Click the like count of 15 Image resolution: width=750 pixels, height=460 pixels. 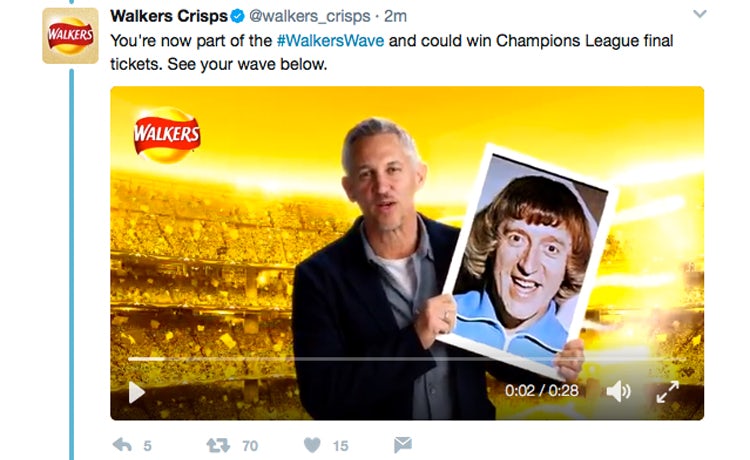(341, 446)
